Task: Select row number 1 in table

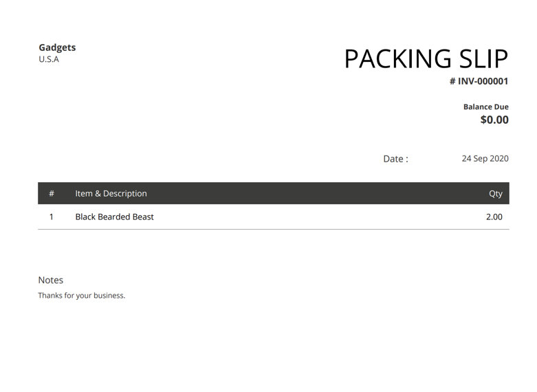Action: pos(52,217)
